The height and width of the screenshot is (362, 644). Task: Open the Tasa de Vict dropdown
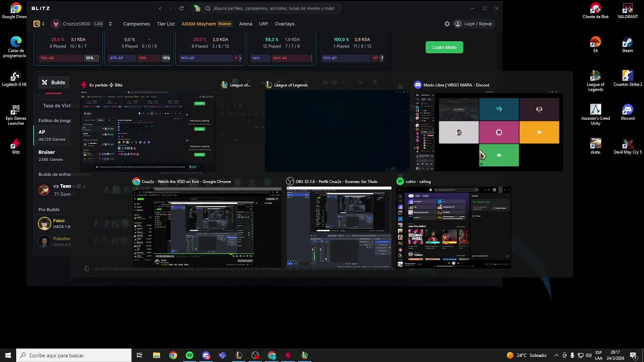57,106
